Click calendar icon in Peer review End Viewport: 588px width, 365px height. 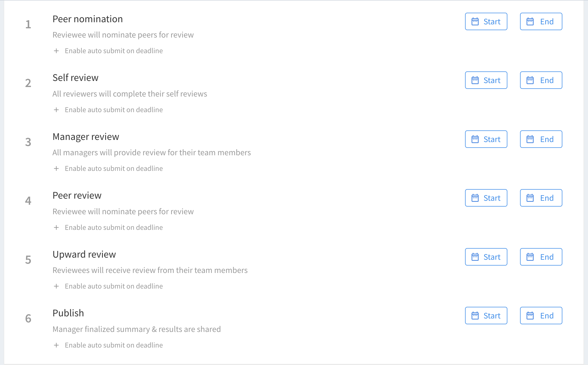click(x=530, y=198)
